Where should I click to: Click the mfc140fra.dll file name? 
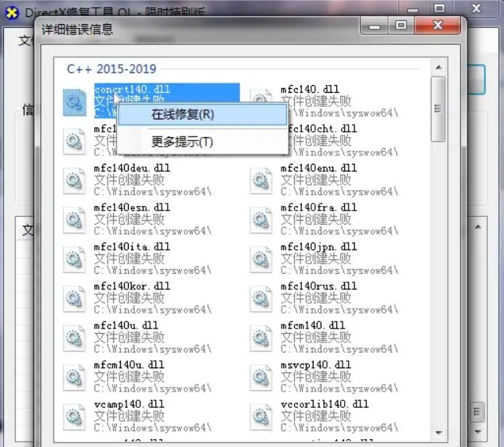pos(318,208)
